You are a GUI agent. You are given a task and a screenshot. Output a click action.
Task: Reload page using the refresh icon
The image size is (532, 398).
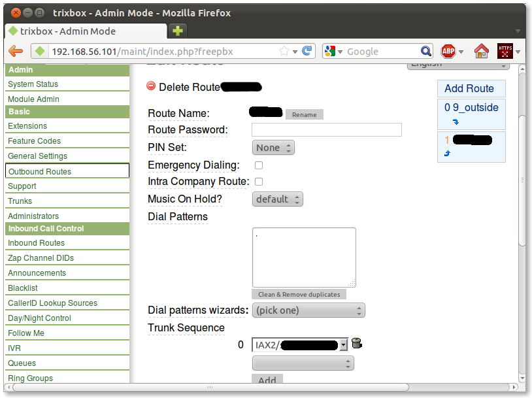point(307,51)
